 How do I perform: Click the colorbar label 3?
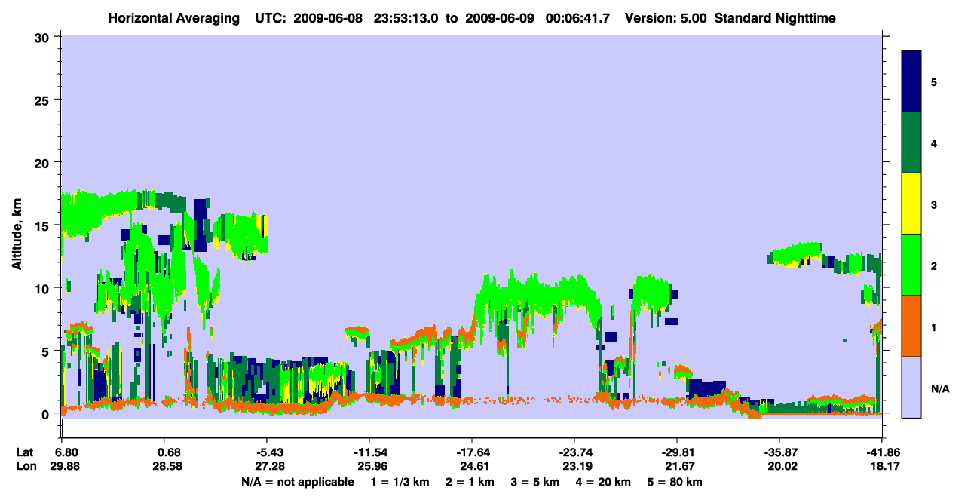tap(934, 204)
